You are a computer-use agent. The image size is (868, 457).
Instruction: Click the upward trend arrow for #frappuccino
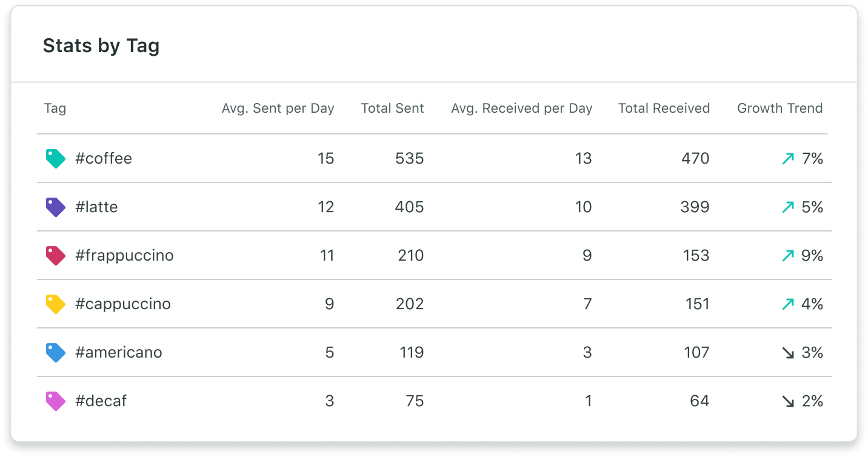(787, 255)
